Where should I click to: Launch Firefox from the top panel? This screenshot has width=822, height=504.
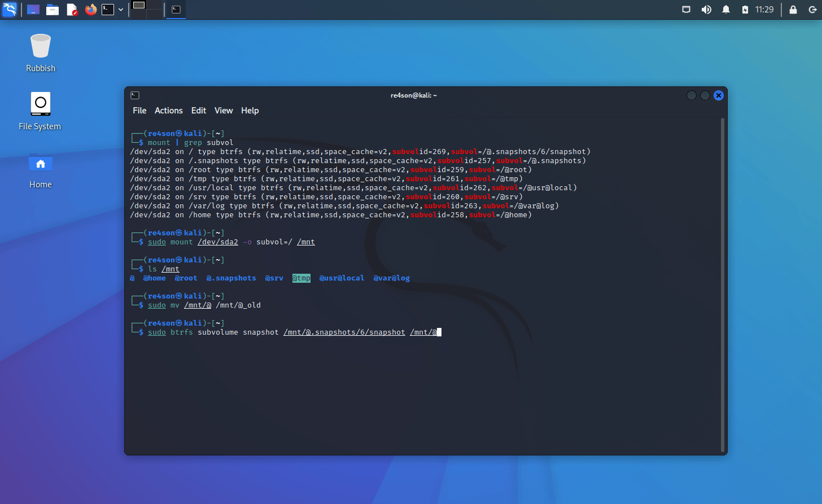click(x=90, y=10)
